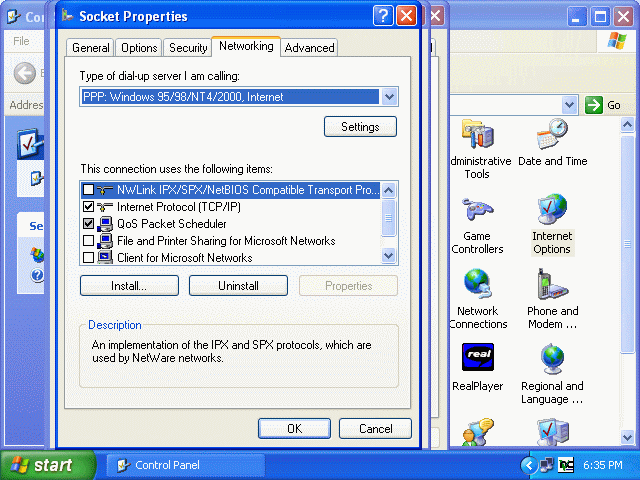Click the NWLink protocol icon in list
Viewport: 640px width, 480px height.
(x=105, y=190)
